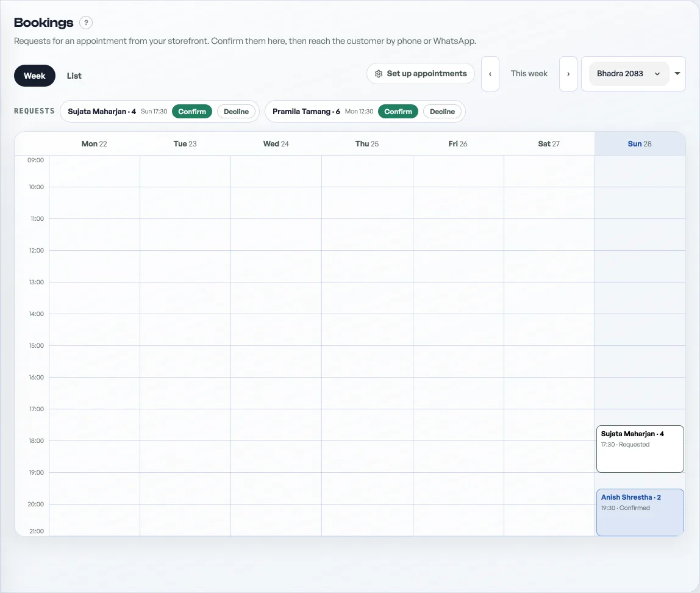Decline Pramila Tamang's request
700x593 pixels.
click(x=442, y=112)
